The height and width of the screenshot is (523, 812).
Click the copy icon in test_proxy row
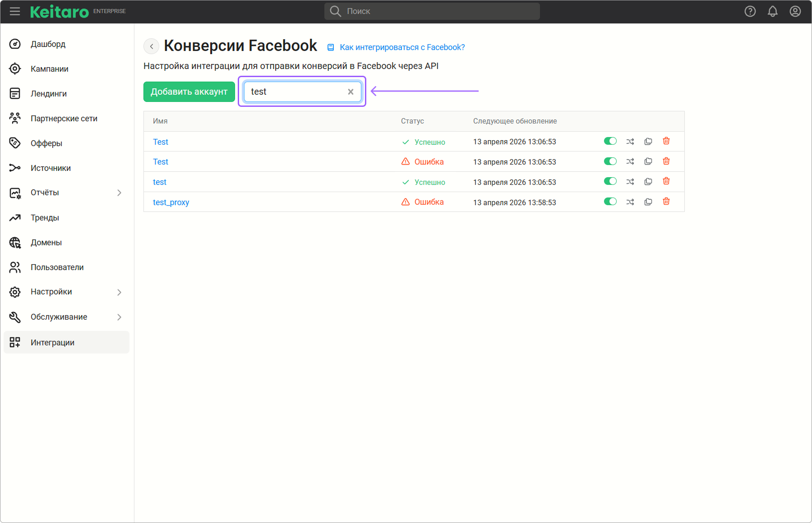pyautogui.click(x=648, y=202)
